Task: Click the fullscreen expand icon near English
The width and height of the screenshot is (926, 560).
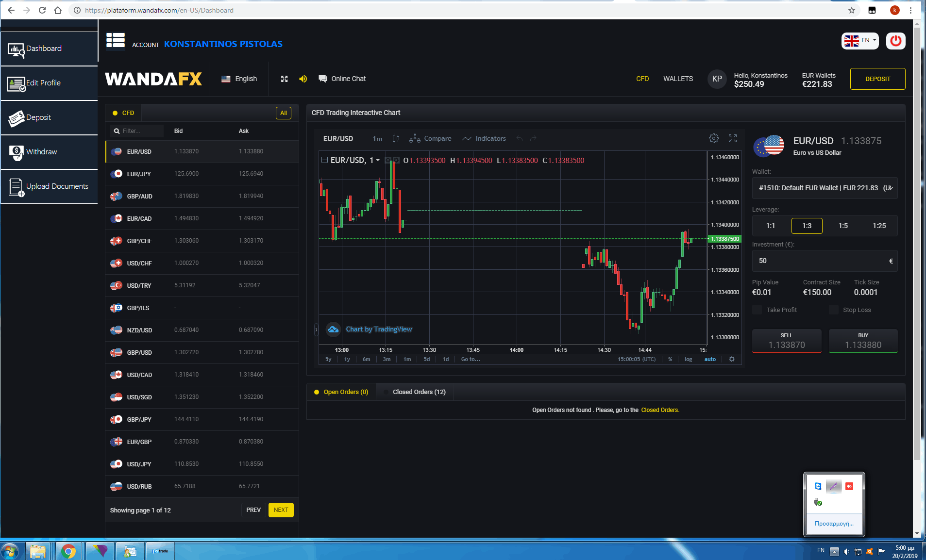Action: pos(285,79)
